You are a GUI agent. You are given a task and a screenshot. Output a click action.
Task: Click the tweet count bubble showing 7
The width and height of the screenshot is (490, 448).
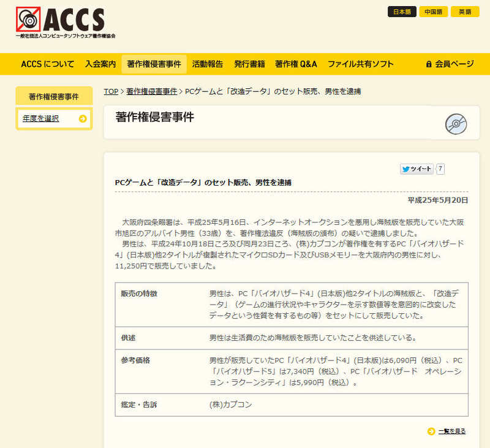click(440, 169)
